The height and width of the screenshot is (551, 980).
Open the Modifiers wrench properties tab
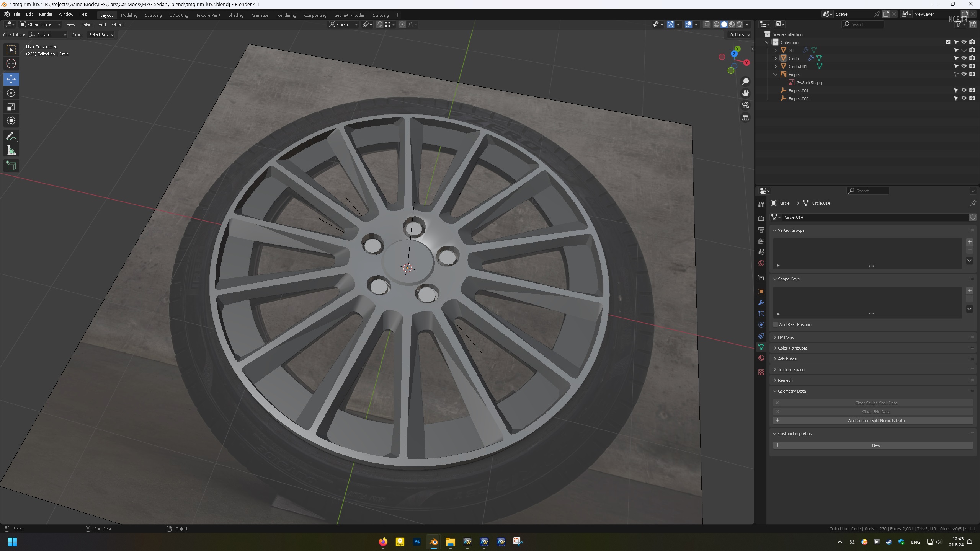click(x=761, y=303)
